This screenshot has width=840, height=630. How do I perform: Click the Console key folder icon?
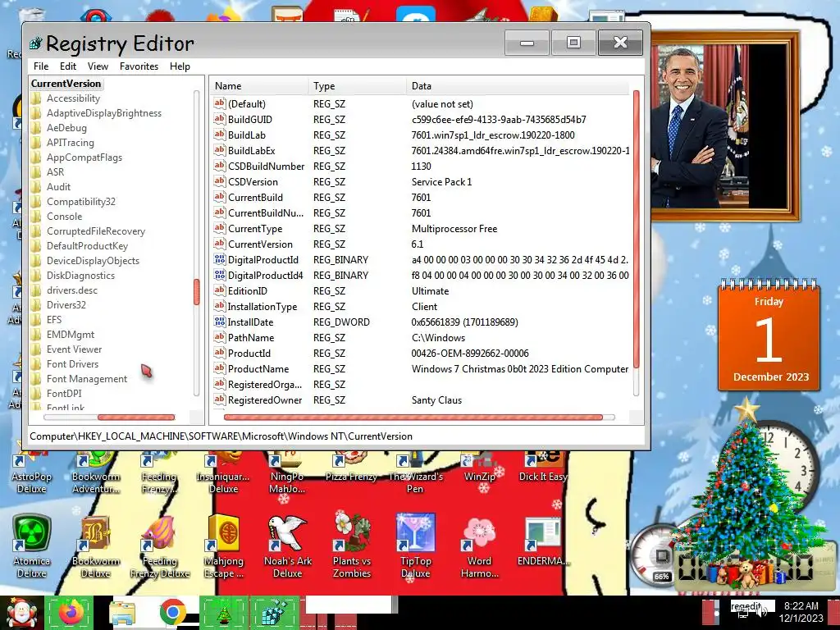click(36, 216)
